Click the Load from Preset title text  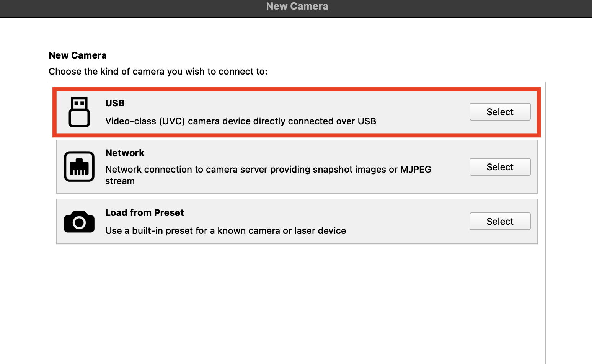point(145,213)
